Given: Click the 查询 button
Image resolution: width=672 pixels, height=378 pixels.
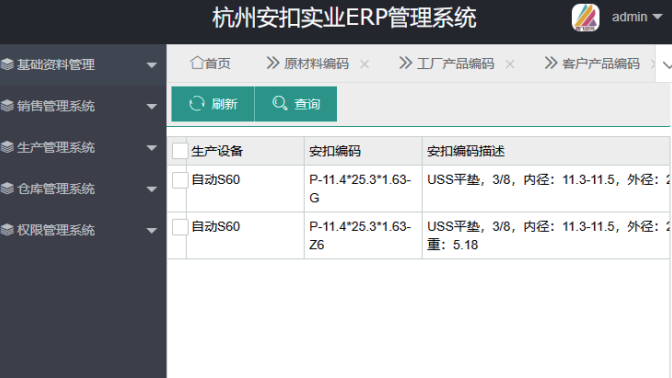Looking at the screenshot, I should pos(296,104).
